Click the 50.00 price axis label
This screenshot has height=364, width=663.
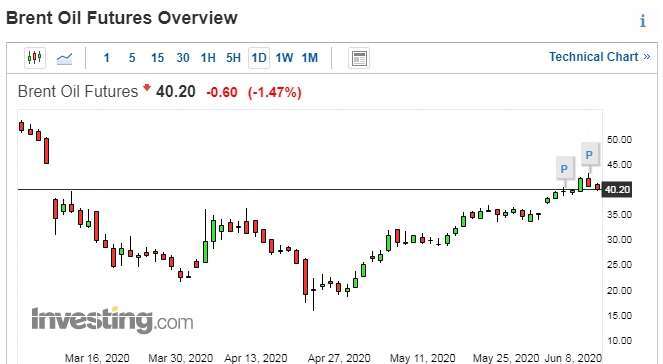pyautogui.click(x=619, y=140)
